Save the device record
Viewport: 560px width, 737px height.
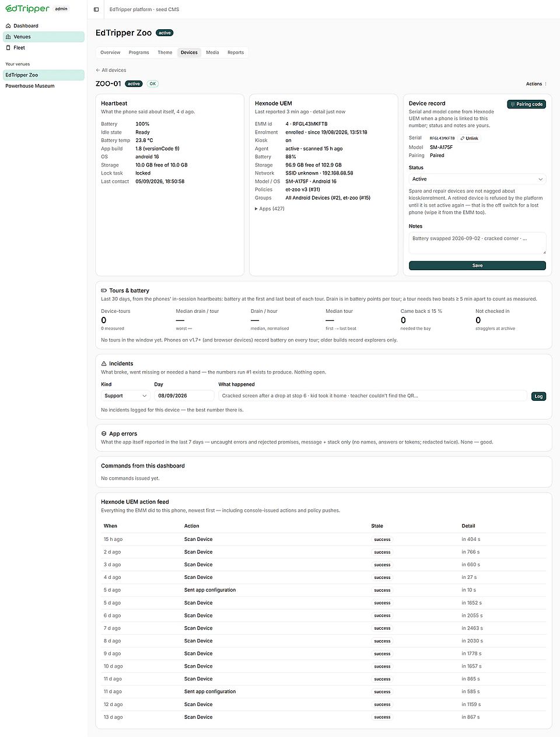[x=477, y=266]
